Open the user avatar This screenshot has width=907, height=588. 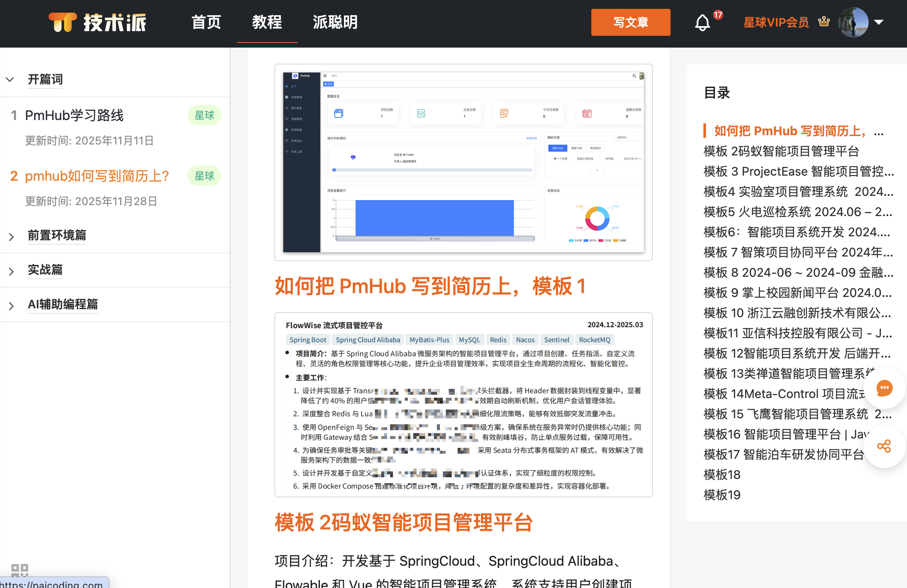[853, 22]
